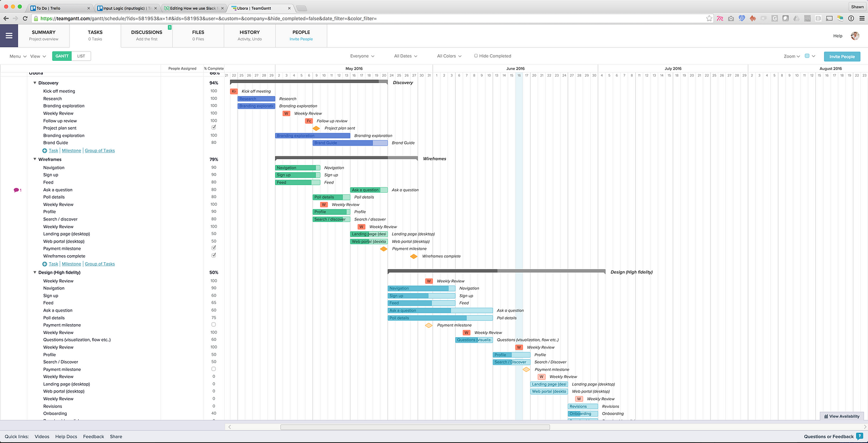The width and height of the screenshot is (868, 443).
Task: Check Payment milestone checkbox below Search / Discover
Action: pos(214,369)
